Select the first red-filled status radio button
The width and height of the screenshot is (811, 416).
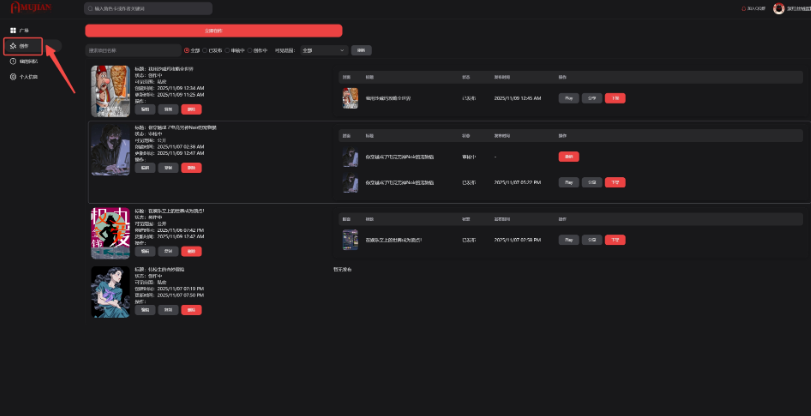[186, 50]
